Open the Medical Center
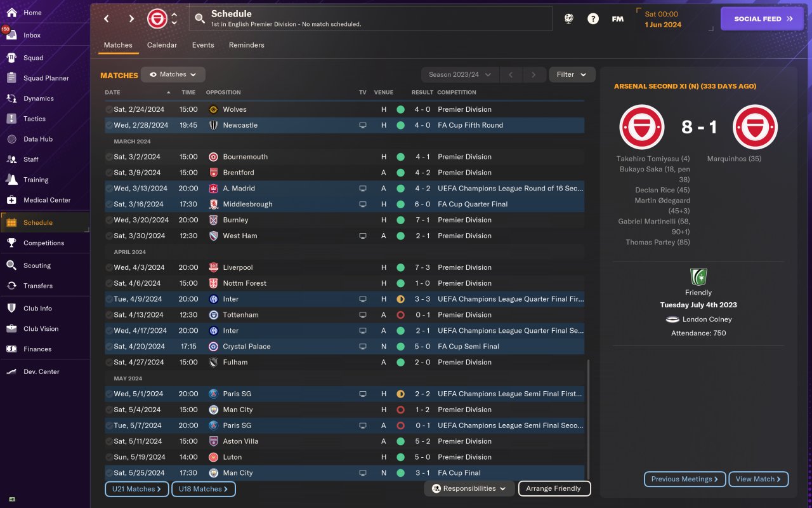Screen dimensions: 812x508 45,200
